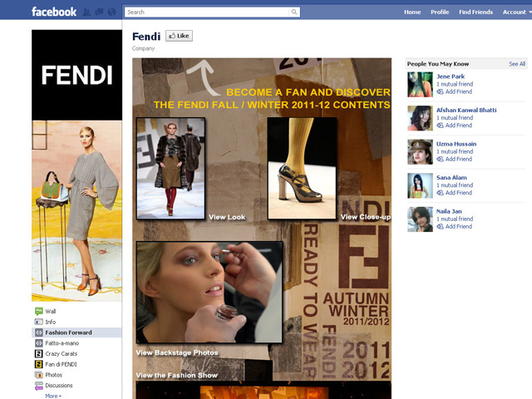Screen dimensions: 532x399
Task: Click the search magnifier button
Action: 293,12
